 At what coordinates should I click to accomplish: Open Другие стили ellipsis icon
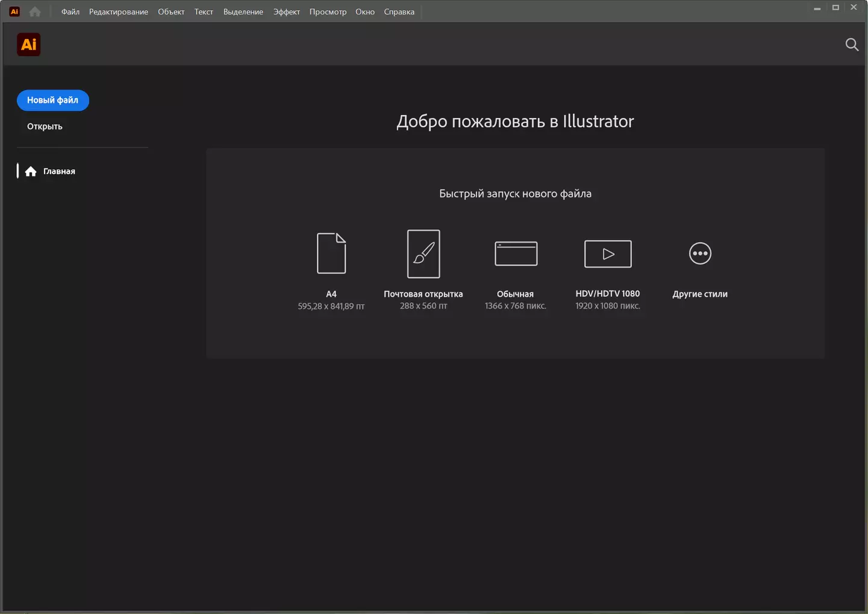coord(700,253)
